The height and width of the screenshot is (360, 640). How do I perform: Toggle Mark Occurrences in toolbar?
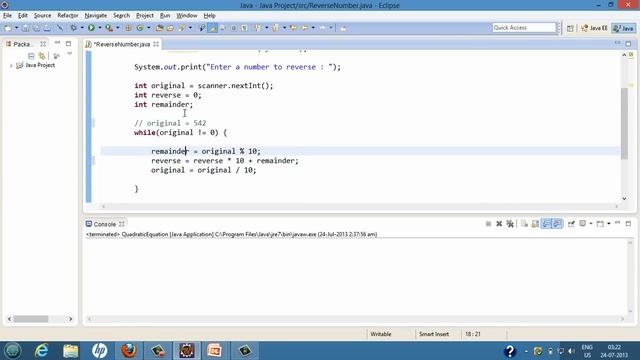click(213, 28)
